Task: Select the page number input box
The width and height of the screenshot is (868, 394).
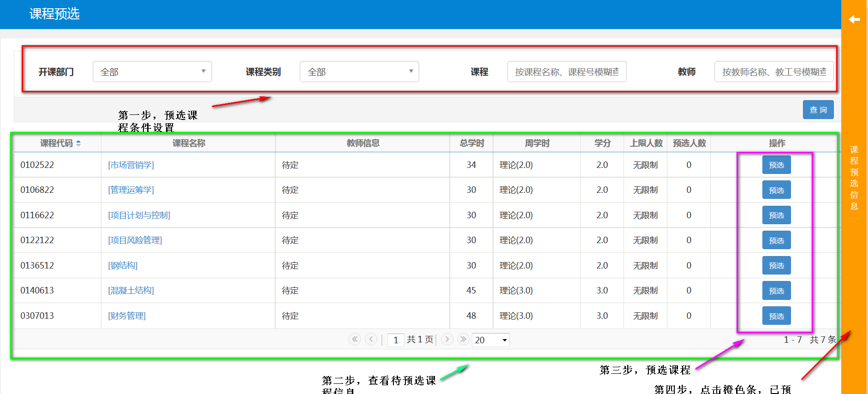Action: (396, 340)
